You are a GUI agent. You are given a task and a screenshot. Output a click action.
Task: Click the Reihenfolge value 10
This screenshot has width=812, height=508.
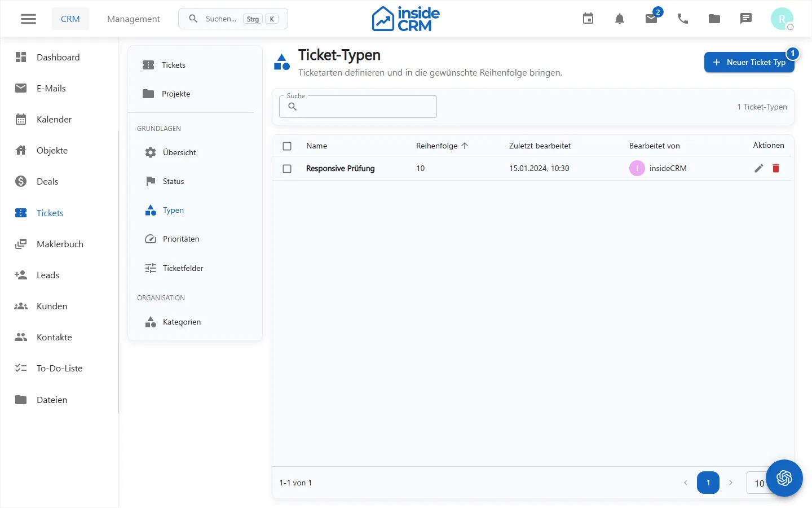420,168
